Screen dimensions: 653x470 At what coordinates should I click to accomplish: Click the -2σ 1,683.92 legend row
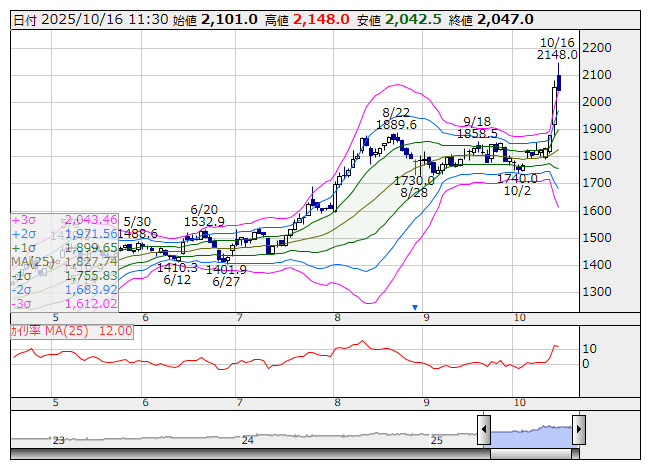65,290
